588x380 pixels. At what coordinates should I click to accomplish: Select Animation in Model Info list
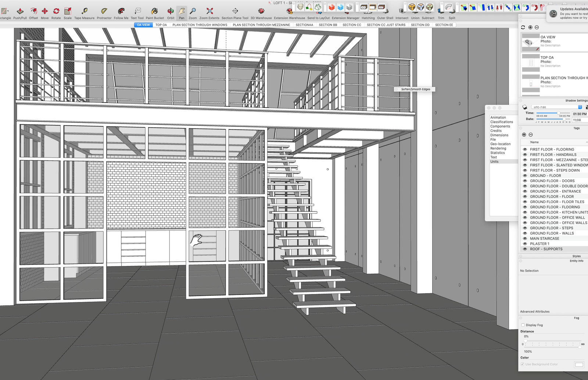tap(498, 117)
